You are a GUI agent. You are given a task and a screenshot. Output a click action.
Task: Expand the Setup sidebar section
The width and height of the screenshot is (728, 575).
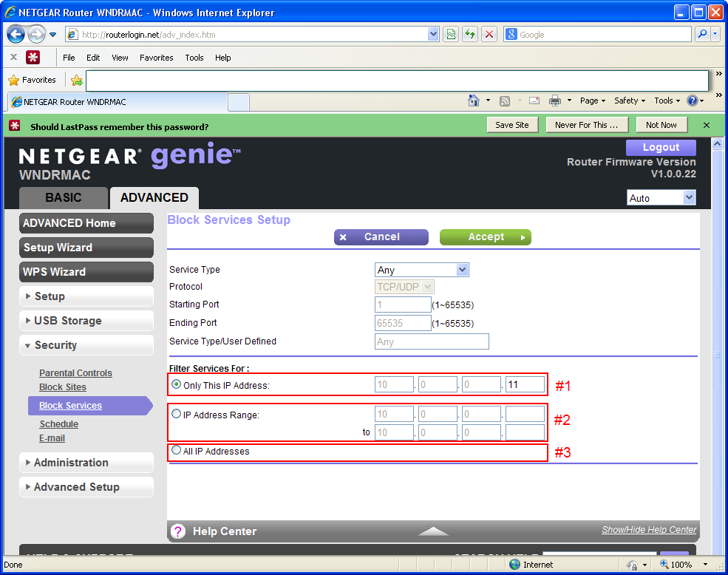coord(86,296)
